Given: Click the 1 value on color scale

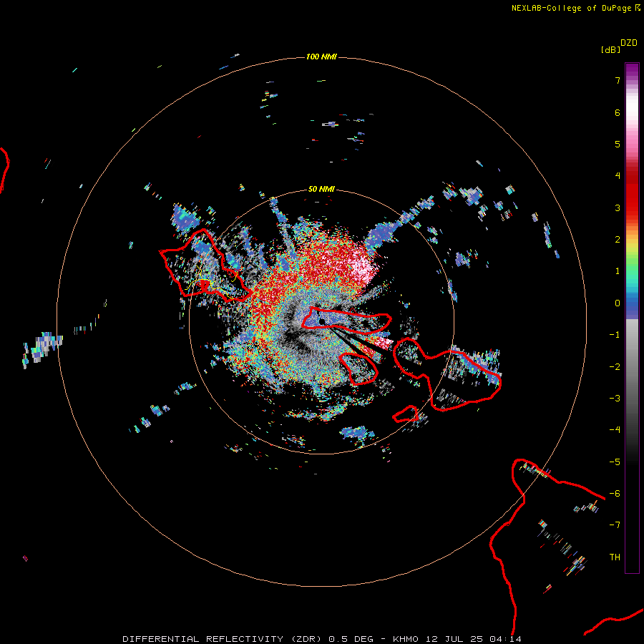Looking at the screenshot, I should pyautogui.click(x=618, y=271).
